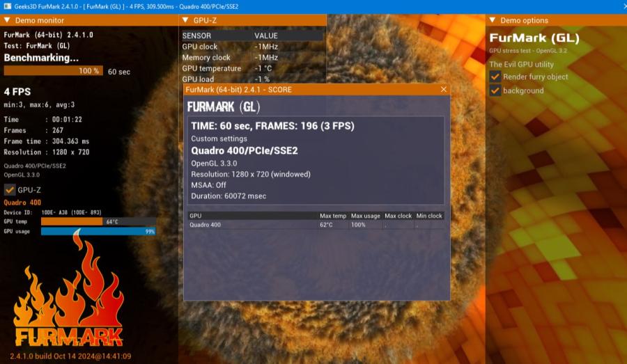Click the FurMark app icon in title bar
Image resolution: width=627 pixels, height=364 pixels.
[7, 6]
